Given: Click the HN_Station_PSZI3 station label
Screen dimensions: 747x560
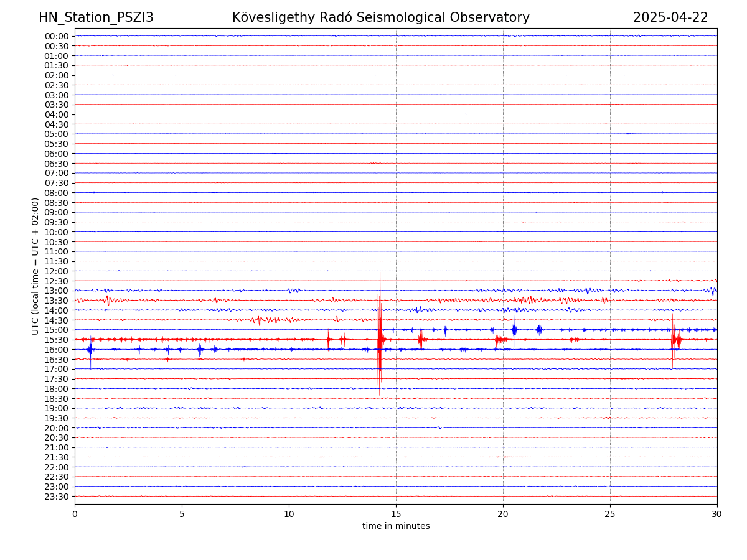Looking at the screenshot, I should click(x=96, y=17).
